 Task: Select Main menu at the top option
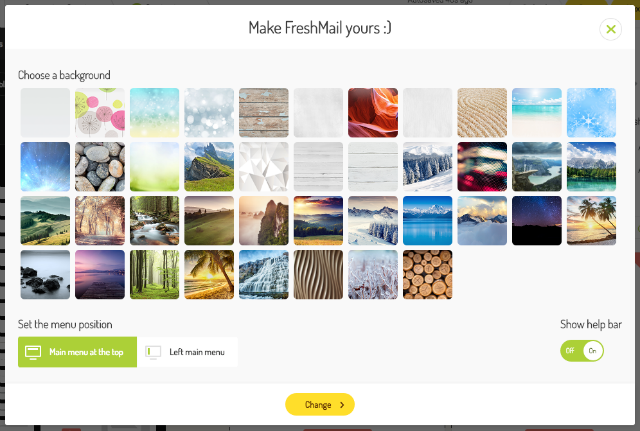(78, 352)
